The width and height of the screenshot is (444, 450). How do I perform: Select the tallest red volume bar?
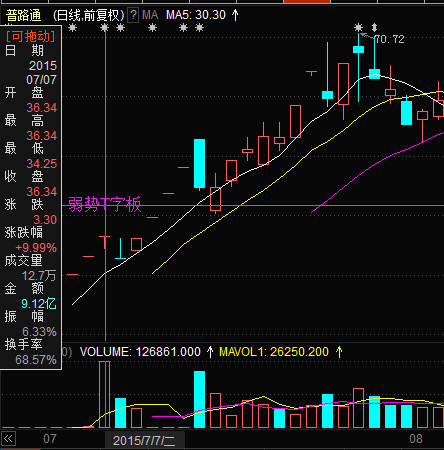104,394
